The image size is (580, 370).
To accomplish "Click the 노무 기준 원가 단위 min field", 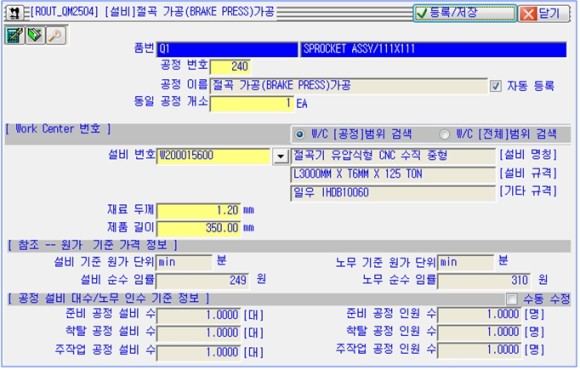I will 466,262.
